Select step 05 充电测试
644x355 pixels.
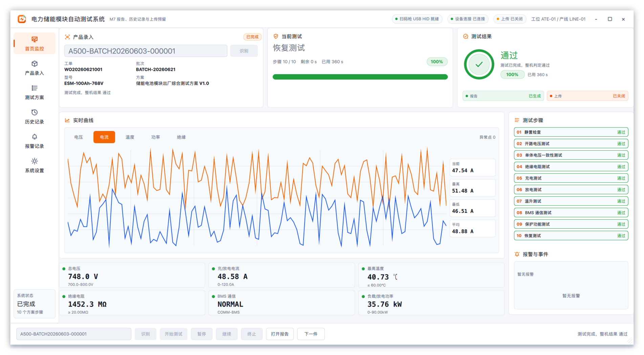click(x=571, y=178)
